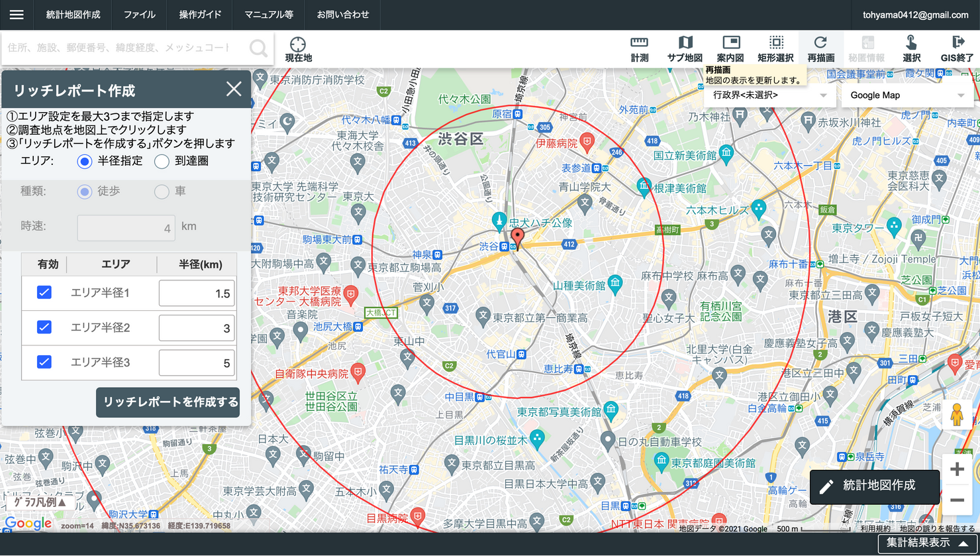The height and width of the screenshot is (556, 980).
Task: Select the 半径指定 radio button
Action: 84,161
